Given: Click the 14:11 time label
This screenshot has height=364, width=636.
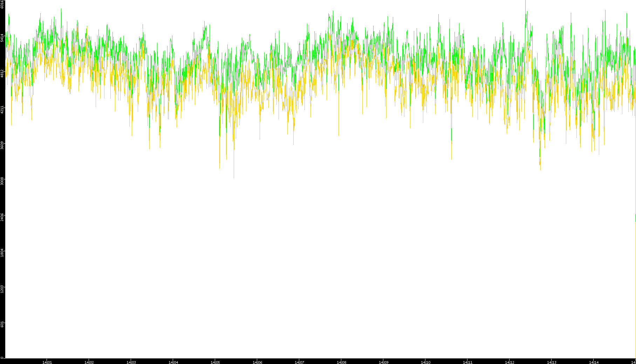Looking at the screenshot, I should (x=467, y=362).
